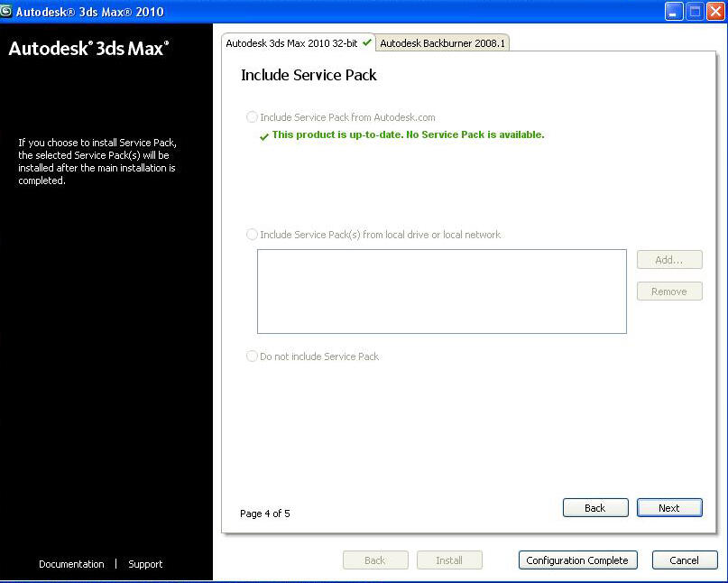Open the Documentation link
This screenshot has height=583, width=728.
pyautogui.click(x=71, y=564)
